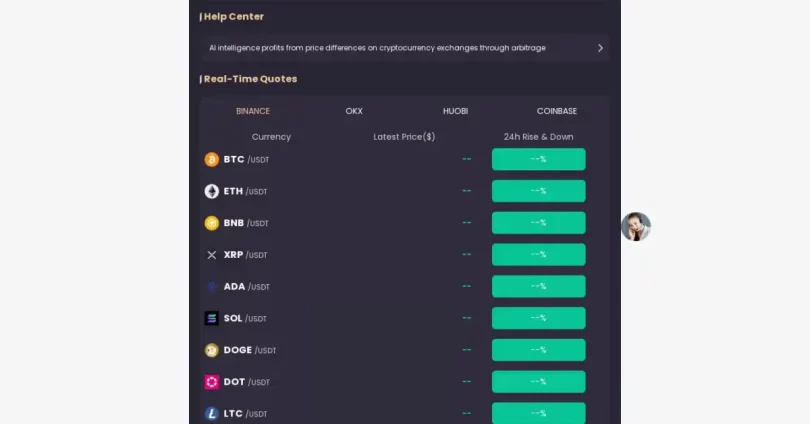The image size is (810, 424).
Task: Select the HUOBI exchange tab
Action: click(x=455, y=111)
